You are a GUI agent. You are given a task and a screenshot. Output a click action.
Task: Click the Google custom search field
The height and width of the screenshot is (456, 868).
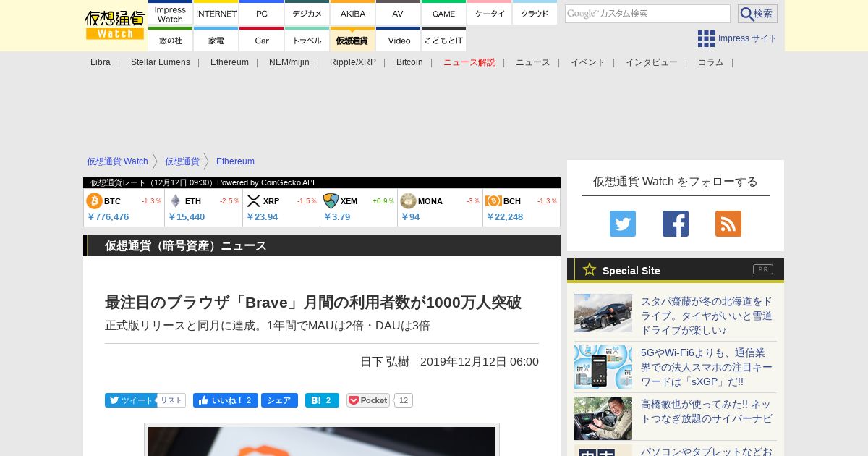point(647,14)
